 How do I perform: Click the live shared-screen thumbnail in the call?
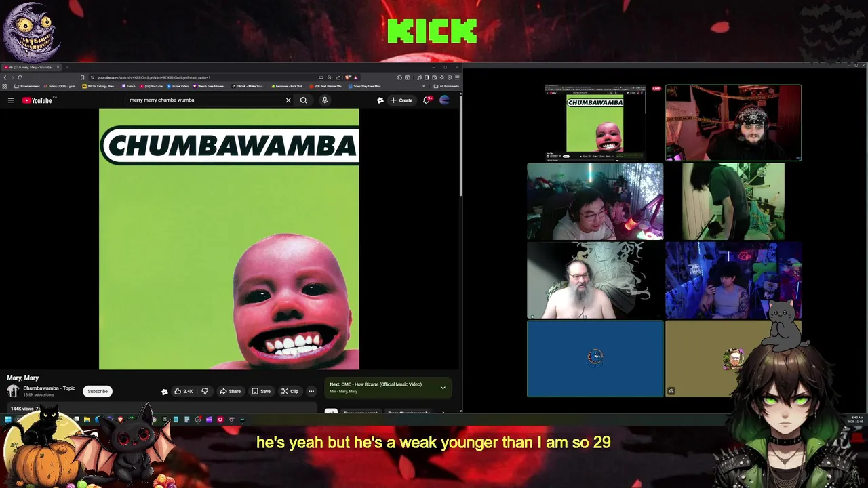coord(595,123)
